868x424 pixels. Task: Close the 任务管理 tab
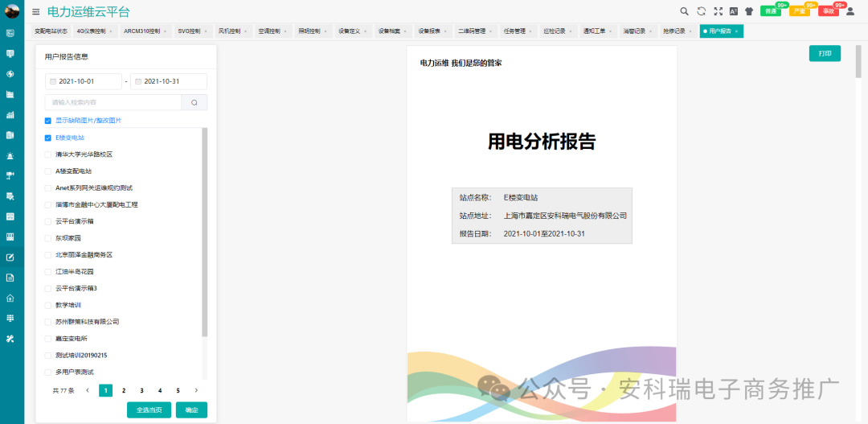[x=531, y=31]
